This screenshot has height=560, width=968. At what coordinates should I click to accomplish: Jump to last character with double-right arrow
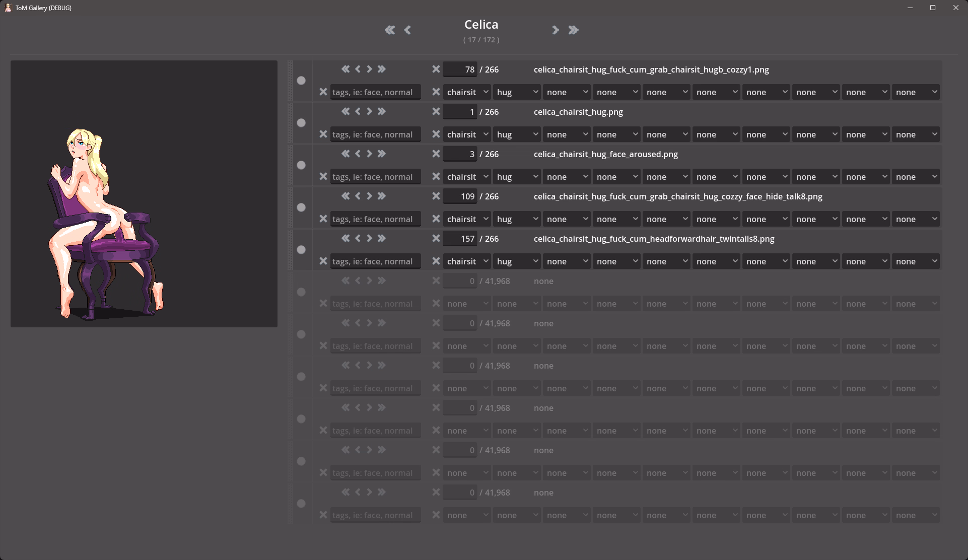tap(573, 30)
